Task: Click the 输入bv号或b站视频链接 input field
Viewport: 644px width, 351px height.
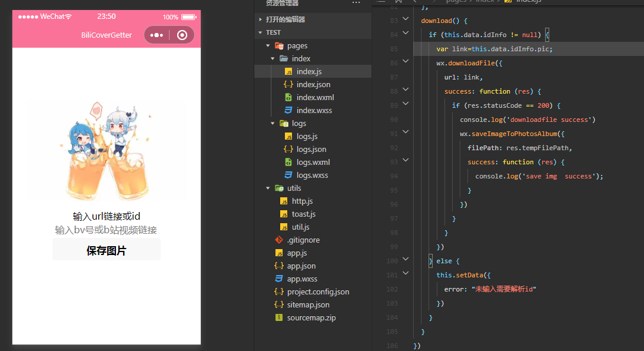Action: (106, 230)
